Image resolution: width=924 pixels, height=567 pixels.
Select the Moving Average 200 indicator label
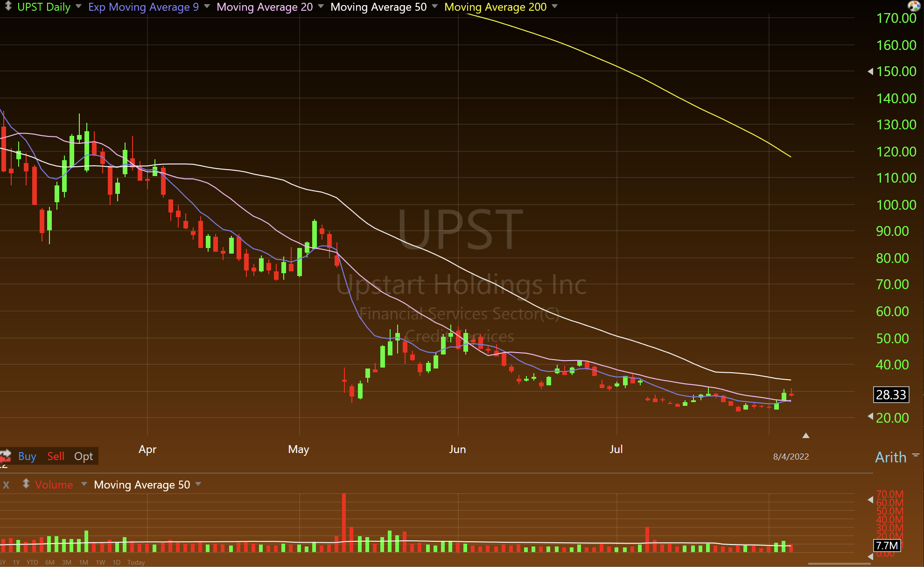pyautogui.click(x=495, y=7)
